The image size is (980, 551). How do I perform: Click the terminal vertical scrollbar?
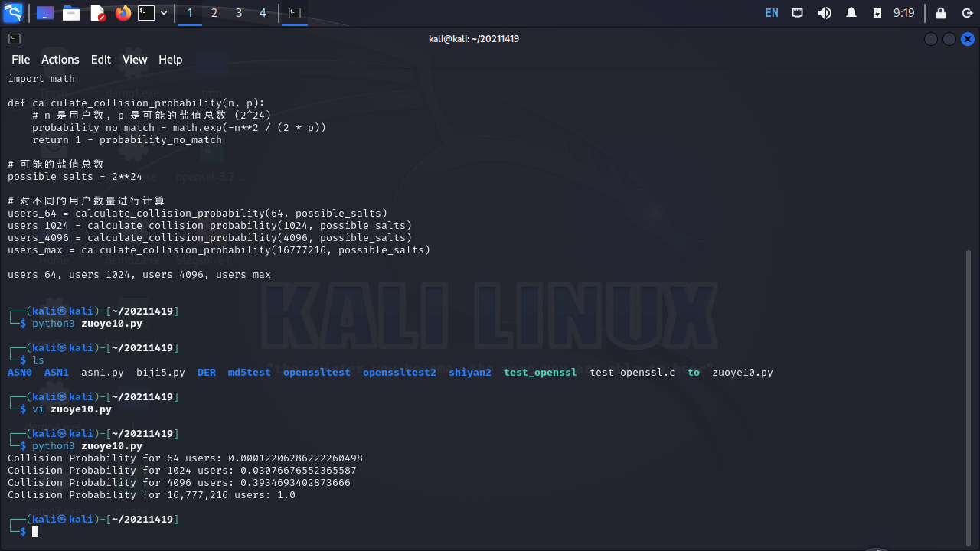click(969, 383)
